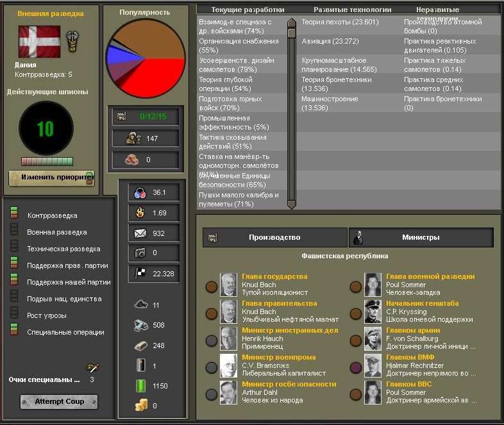The width and height of the screenshot is (504, 425).
Task: Toggle the Контрразведка mission priority
Action: tap(13, 215)
